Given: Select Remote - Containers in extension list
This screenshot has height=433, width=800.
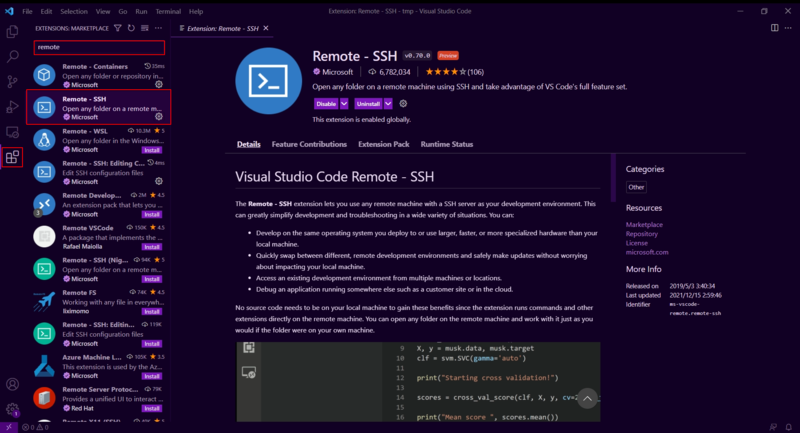Looking at the screenshot, I should click(x=98, y=75).
